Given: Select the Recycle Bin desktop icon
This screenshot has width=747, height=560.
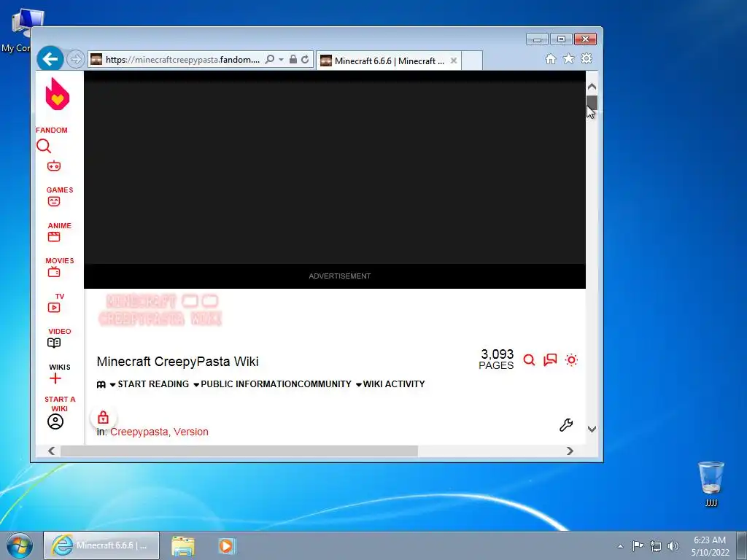Looking at the screenshot, I should (x=711, y=484).
